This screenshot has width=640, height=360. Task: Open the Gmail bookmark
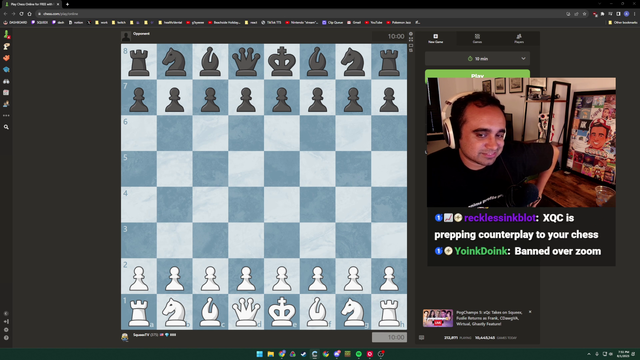[x=354, y=22]
